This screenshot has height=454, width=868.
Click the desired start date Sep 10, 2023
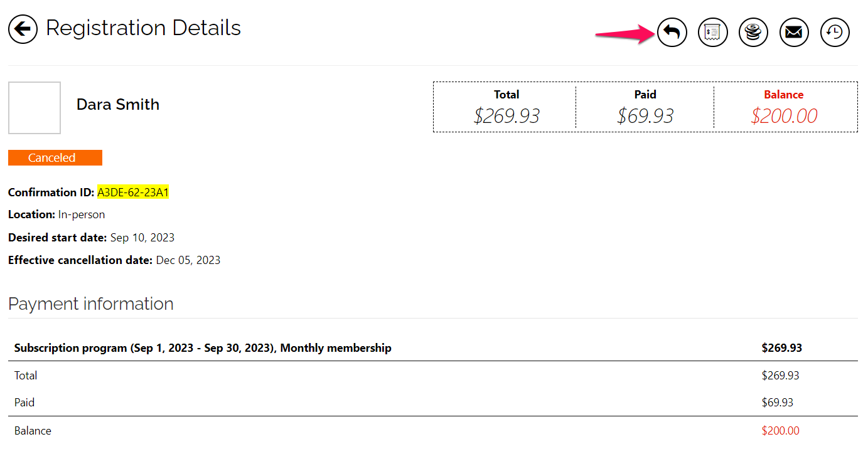142,238
